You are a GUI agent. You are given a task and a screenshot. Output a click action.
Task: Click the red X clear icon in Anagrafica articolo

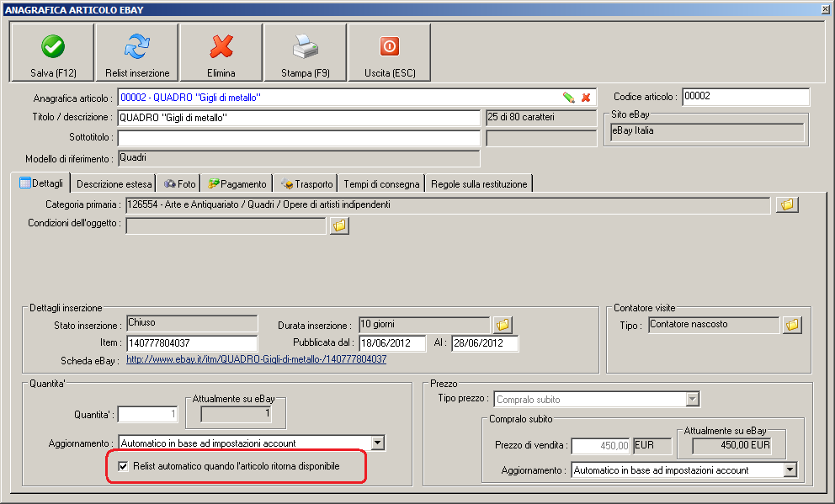586,98
